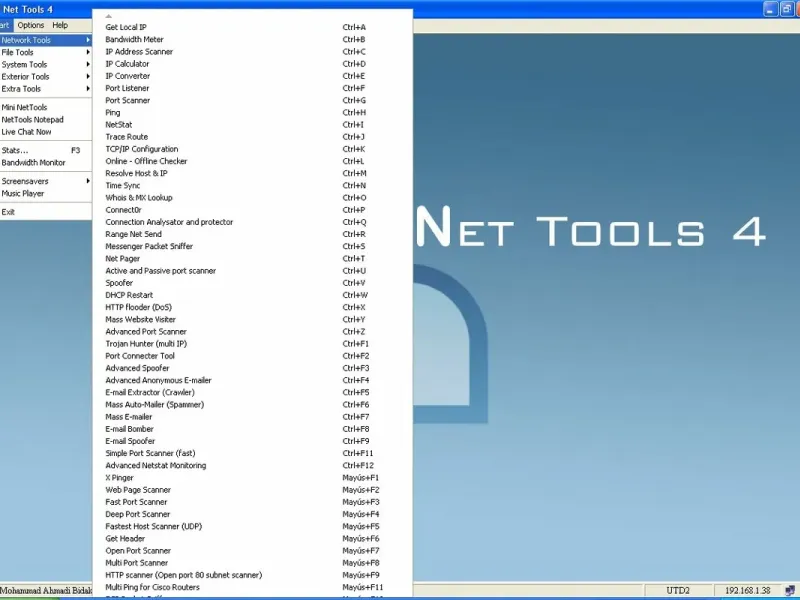
Task: Open the Options menu
Action: [x=31, y=25]
